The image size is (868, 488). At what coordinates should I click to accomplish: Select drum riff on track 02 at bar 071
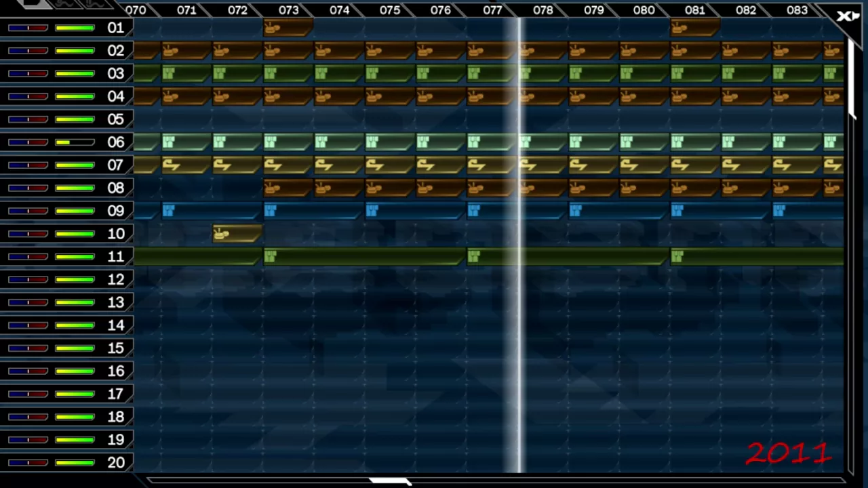pos(186,51)
